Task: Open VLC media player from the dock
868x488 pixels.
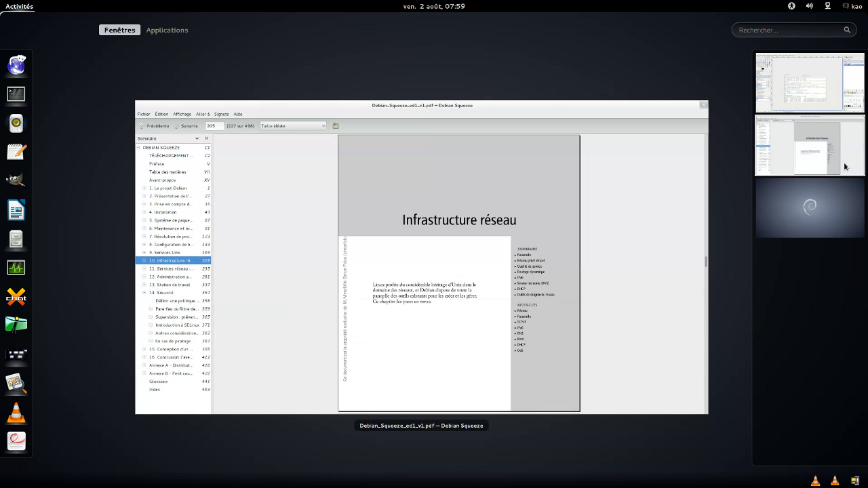Action: coord(16,412)
